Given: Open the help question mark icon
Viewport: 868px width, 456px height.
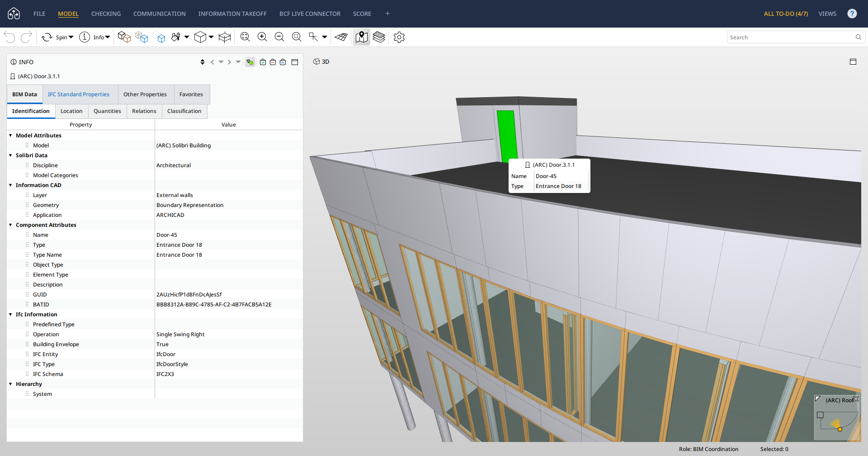Looking at the screenshot, I should (x=852, y=14).
